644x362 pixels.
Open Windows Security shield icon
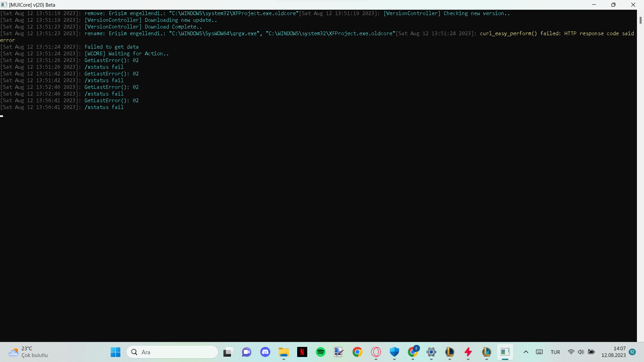(394, 352)
